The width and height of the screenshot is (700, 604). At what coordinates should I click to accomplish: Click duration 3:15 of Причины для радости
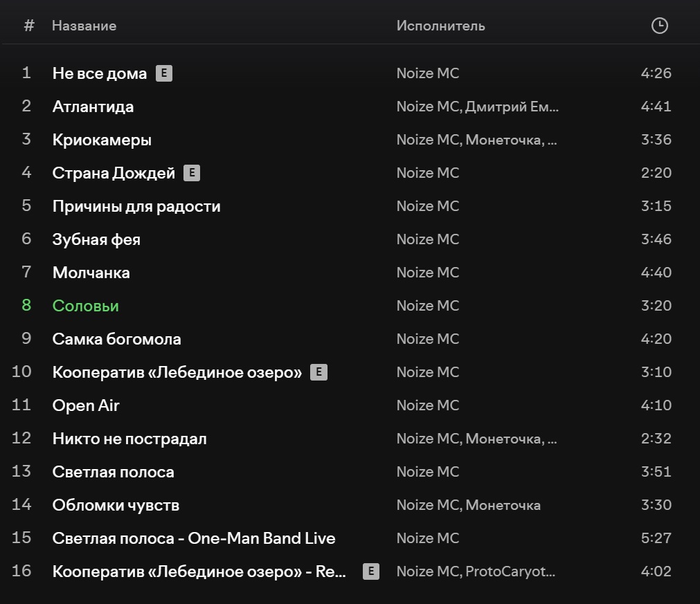(x=656, y=206)
